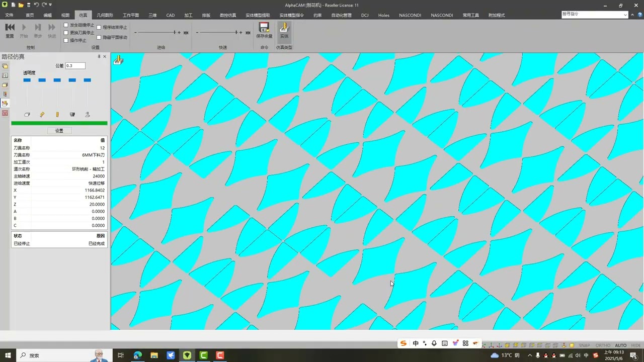Click the first transparency slider handle

pos(27,80)
